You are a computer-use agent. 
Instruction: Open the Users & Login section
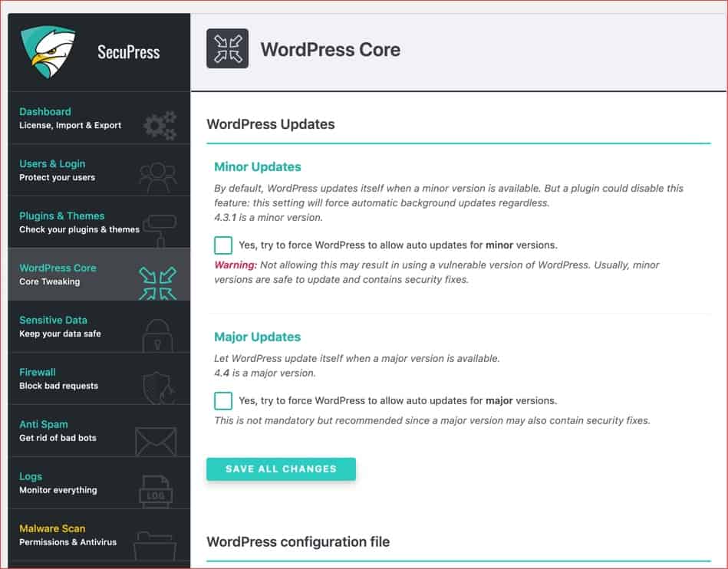tap(99, 170)
